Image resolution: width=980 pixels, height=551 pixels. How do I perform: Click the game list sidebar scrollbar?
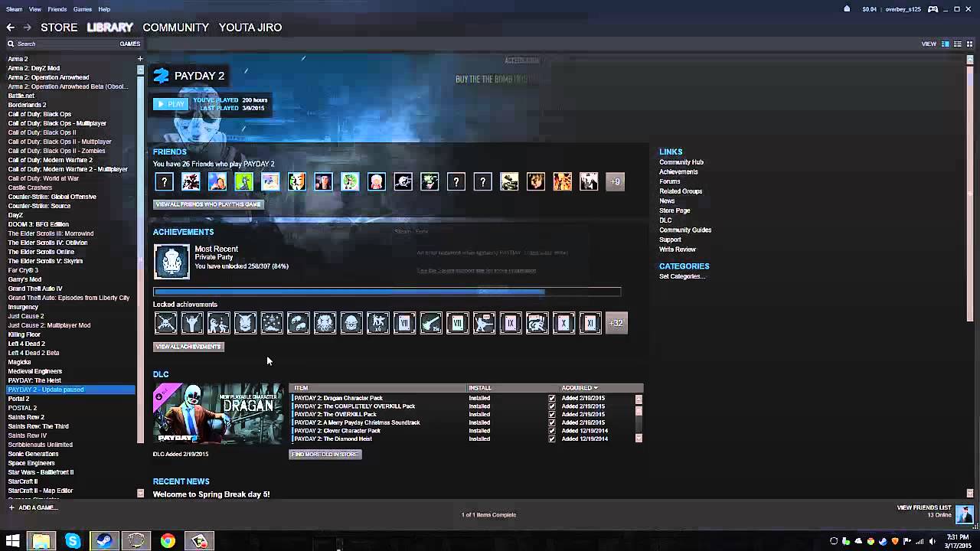(x=140, y=258)
